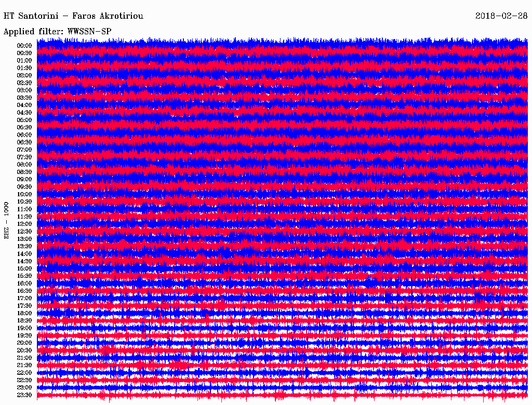Select the 06:00 time label

pyautogui.click(x=24, y=135)
